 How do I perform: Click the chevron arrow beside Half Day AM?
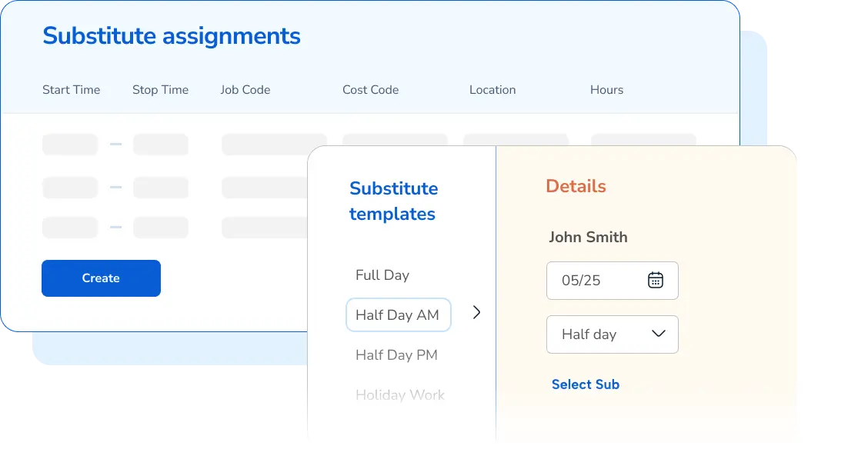point(476,312)
